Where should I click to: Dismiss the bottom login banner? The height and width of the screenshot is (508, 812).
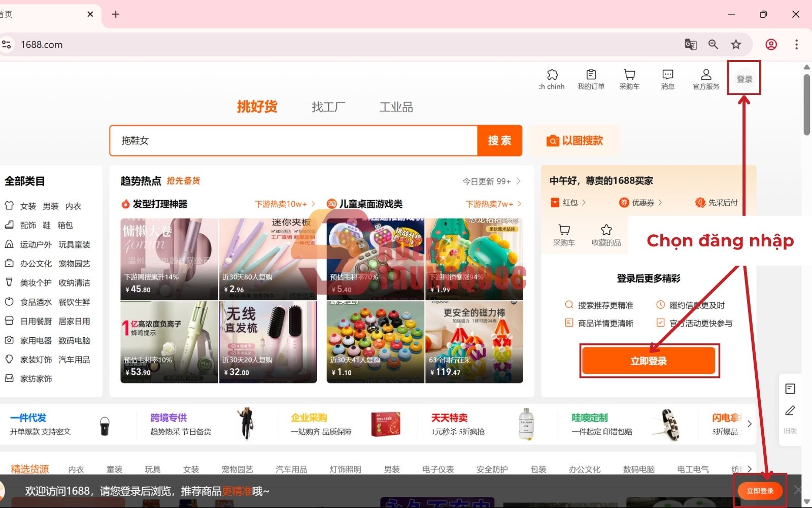click(x=797, y=490)
